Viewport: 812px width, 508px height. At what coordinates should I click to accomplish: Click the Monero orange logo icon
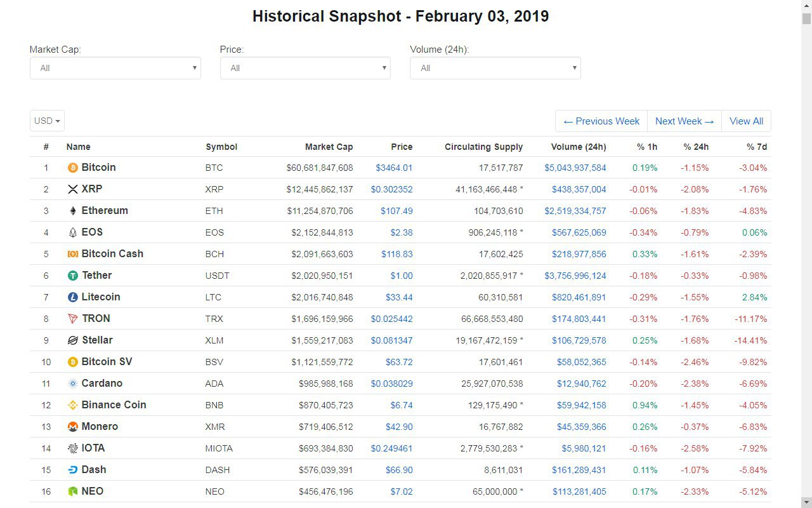point(73,427)
